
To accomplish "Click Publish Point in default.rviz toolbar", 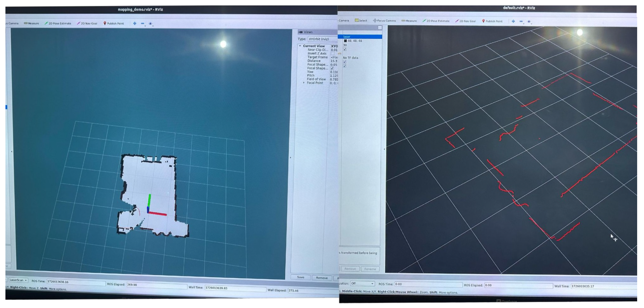I will [492, 21].
